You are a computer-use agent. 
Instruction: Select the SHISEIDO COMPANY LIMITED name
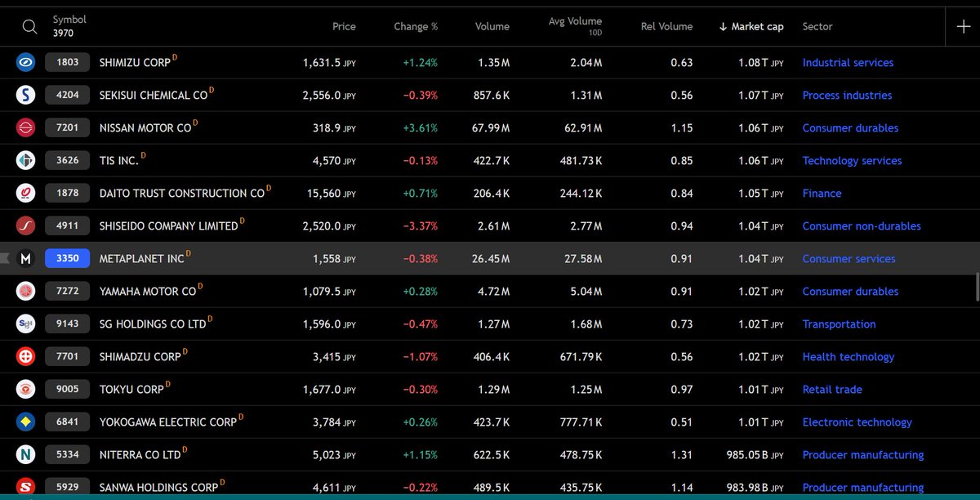(x=168, y=226)
